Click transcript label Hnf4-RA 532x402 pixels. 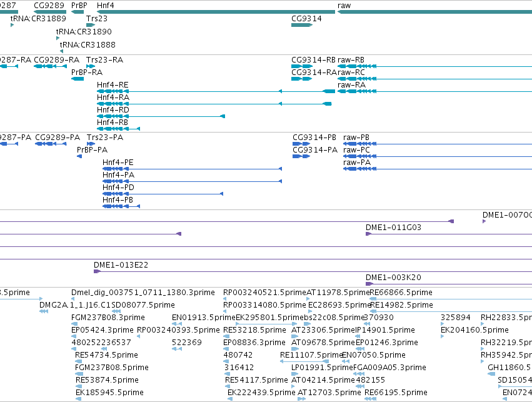coord(113,98)
